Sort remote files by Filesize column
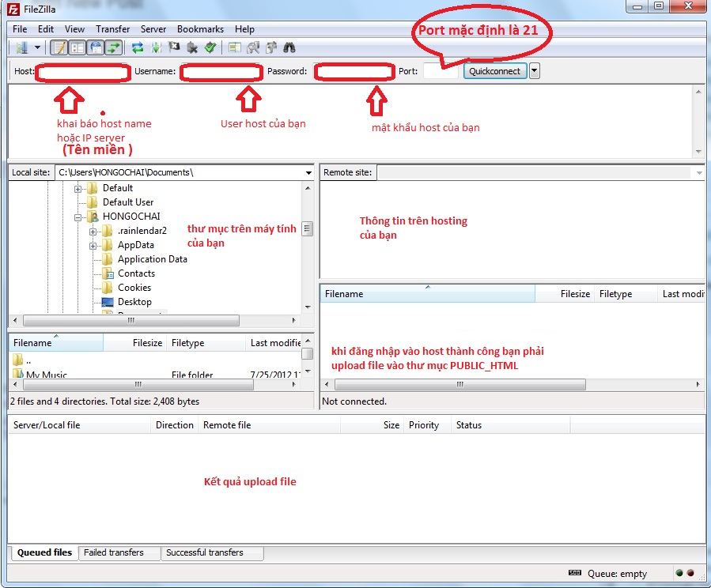711x588 pixels. click(x=565, y=293)
